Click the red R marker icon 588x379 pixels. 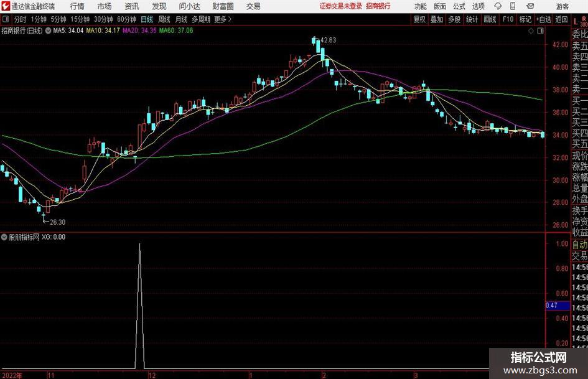pos(584,19)
